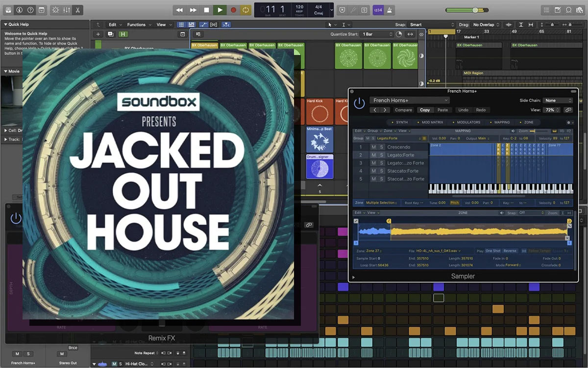This screenshot has height=368, width=588.
Task: Open the Smart Controls sun icon
Action: click(x=55, y=10)
